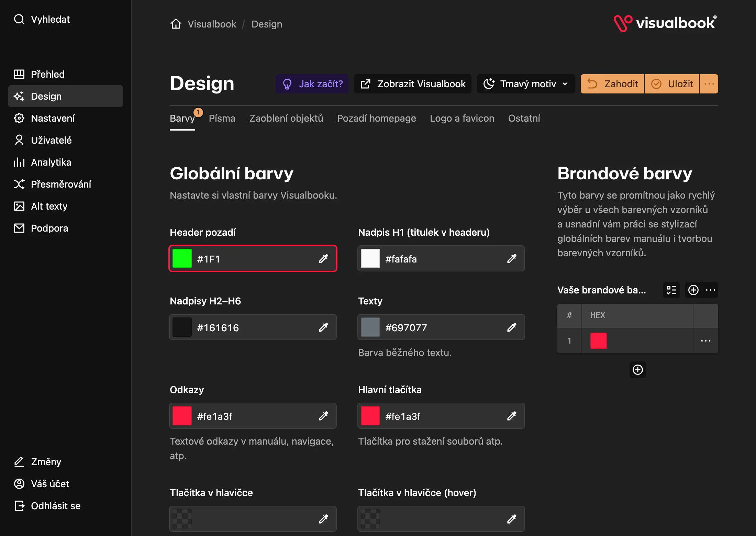Click circled plus beside Vaše brandové barvy
Viewport: 756px width, 536px height.
click(x=693, y=290)
